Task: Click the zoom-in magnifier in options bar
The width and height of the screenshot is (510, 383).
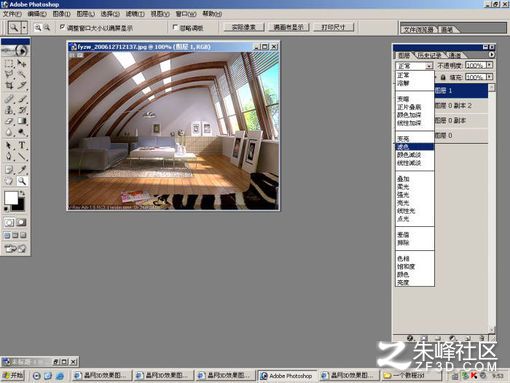Action: (x=38, y=28)
